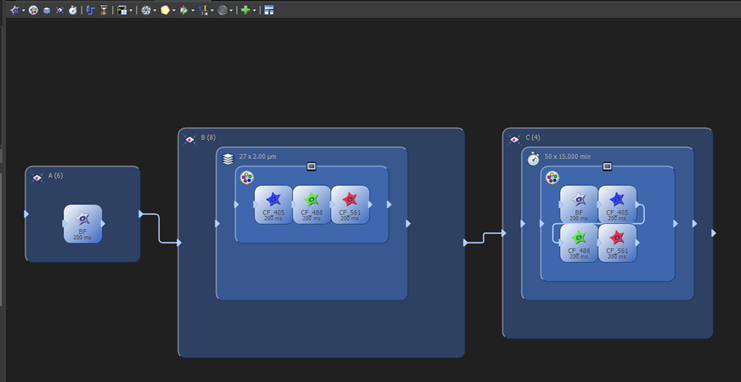Select the CF_488 channel tile in block B

click(312, 204)
